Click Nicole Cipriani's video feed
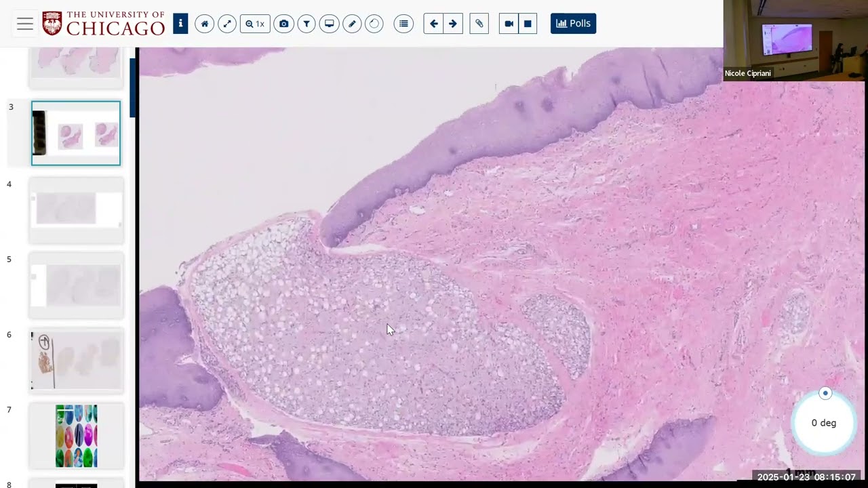Screen dimensions: 868x488 pyautogui.click(x=795, y=41)
